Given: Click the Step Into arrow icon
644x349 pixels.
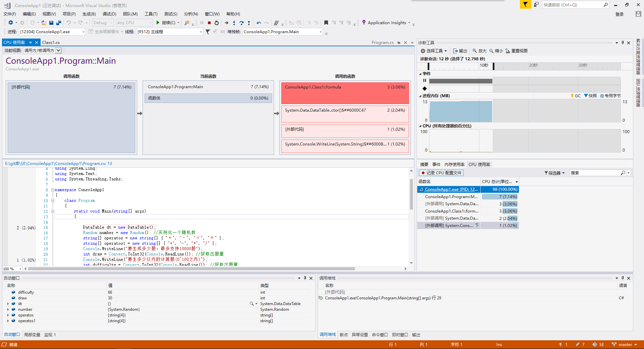Looking at the screenshot, I should click(x=234, y=23).
